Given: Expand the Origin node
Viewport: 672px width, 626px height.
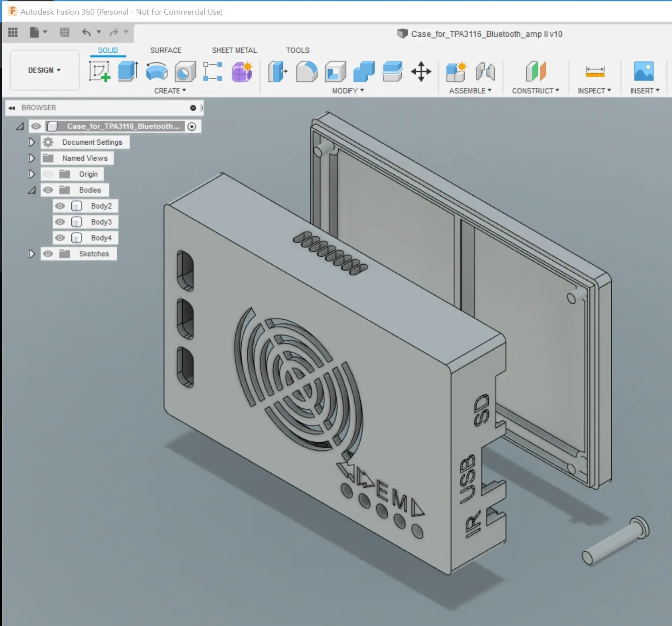Looking at the screenshot, I should (x=31, y=174).
